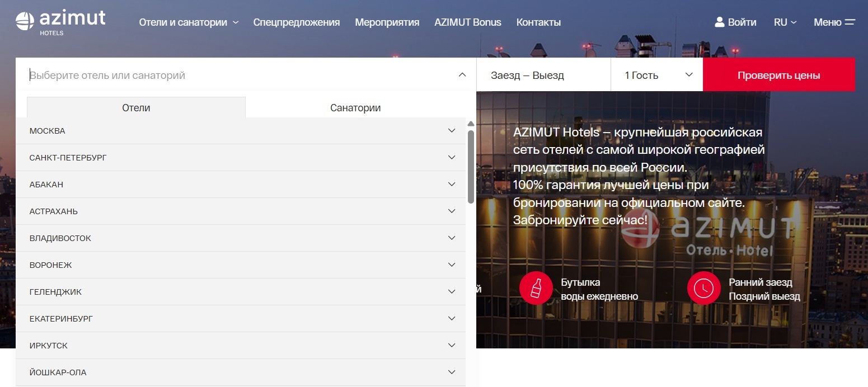Click the Ранний заезд Поздний выезд text

764,289
